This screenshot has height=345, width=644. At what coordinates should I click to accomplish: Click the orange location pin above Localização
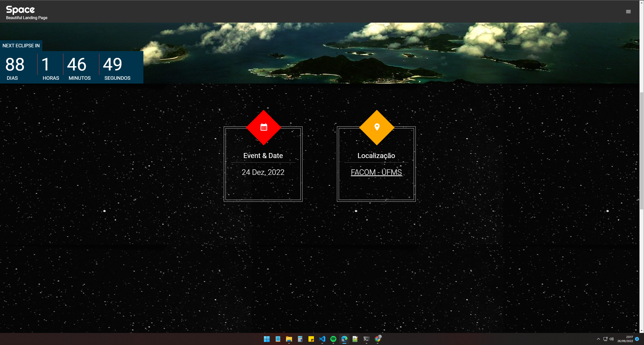point(377,127)
